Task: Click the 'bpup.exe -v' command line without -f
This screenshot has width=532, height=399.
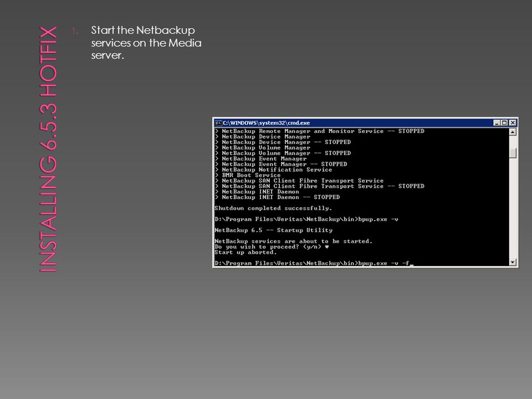Action: pos(306,219)
